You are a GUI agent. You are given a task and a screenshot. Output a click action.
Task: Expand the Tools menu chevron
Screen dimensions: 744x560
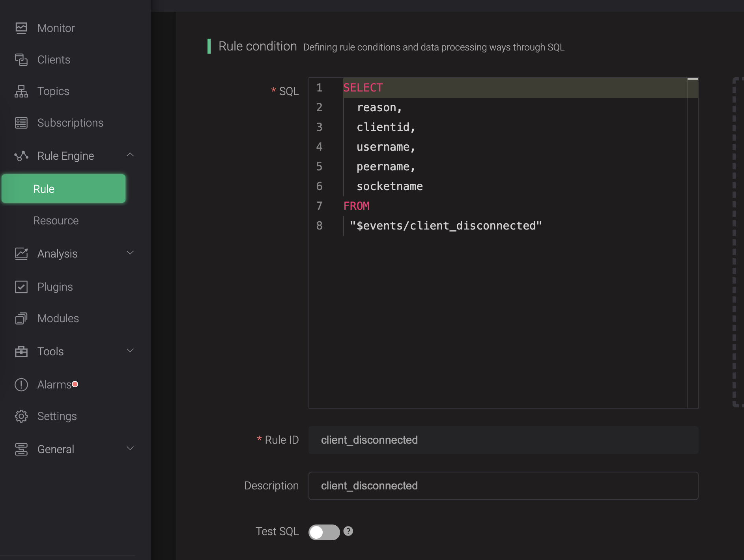pos(130,351)
